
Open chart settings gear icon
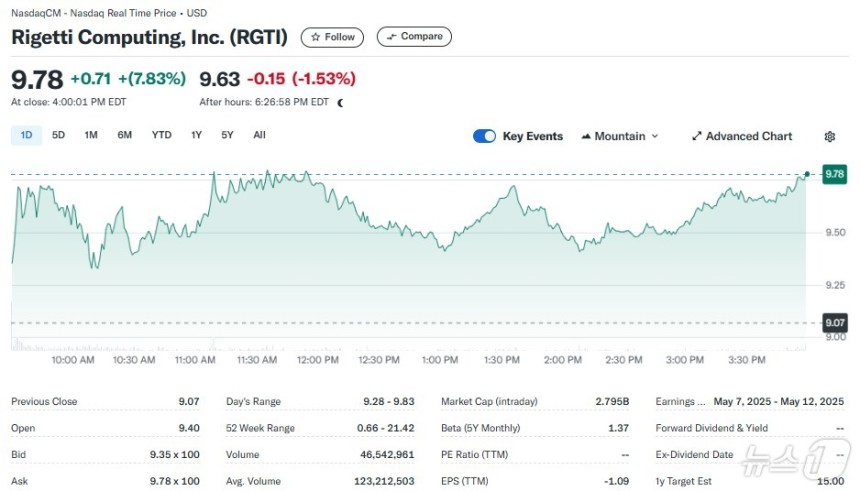click(x=829, y=137)
